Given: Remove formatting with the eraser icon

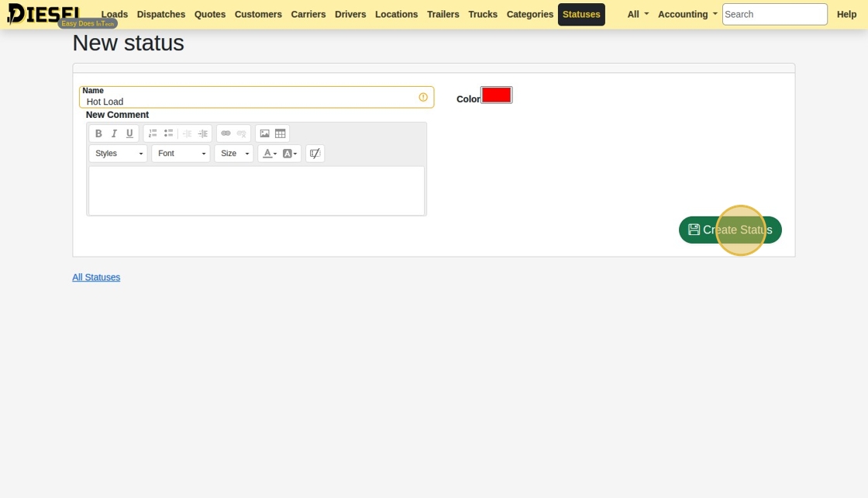Looking at the screenshot, I should 315,154.
